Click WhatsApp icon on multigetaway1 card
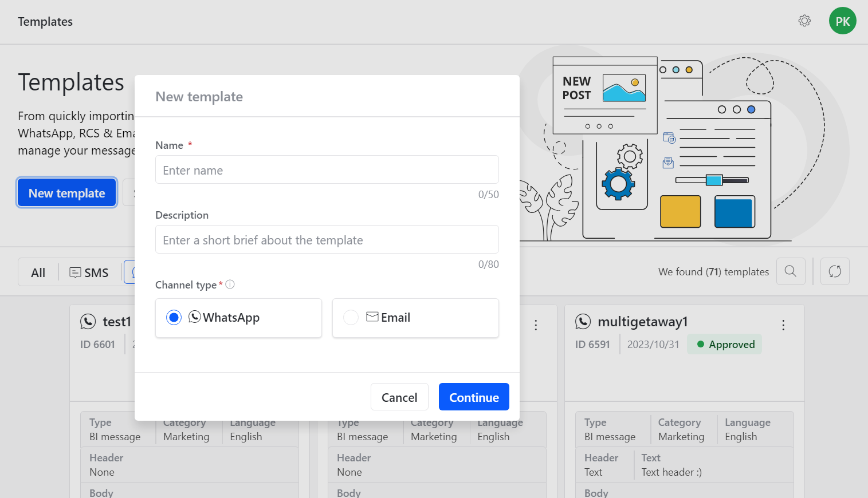This screenshot has height=498, width=868. click(583, 322)
